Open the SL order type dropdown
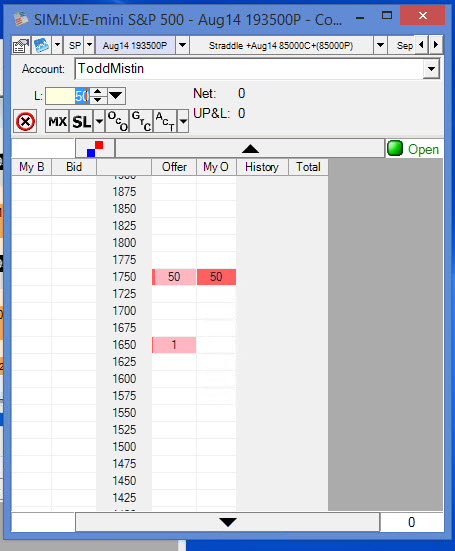The image size is (455, 551). [99, 122]
